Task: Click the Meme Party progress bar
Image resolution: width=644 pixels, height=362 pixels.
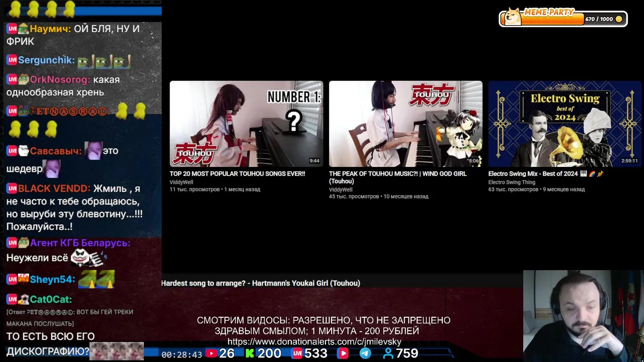Action: click(563, 19)
